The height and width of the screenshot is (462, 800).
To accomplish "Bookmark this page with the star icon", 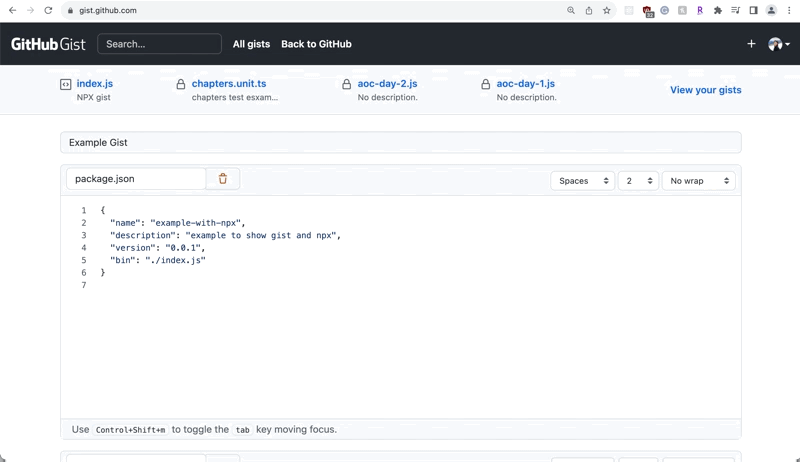I will point(606,10).
